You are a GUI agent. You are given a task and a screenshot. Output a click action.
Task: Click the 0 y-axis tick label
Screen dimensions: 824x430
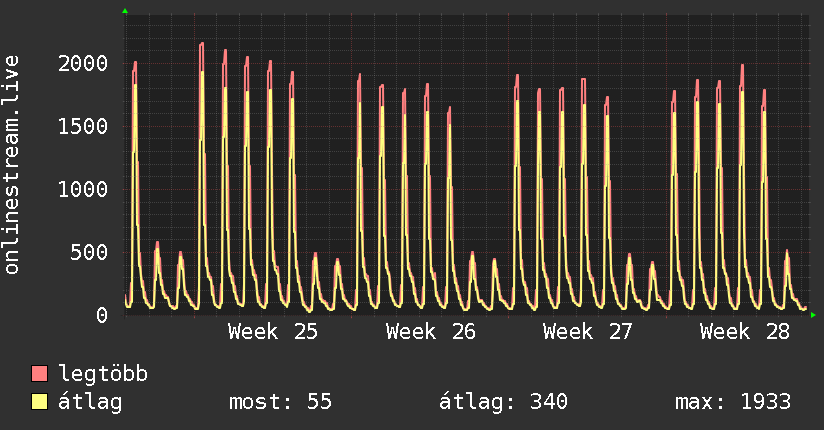click(102, 315)
